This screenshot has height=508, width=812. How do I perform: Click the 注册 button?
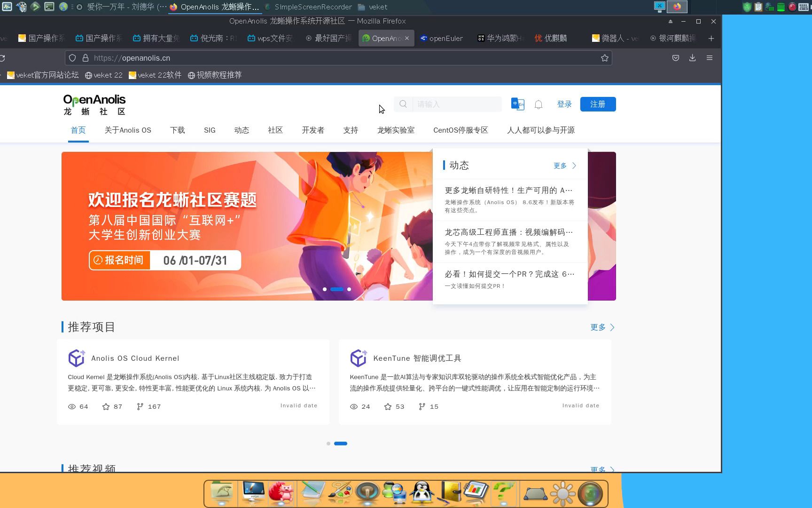click(x=598, y=104)
